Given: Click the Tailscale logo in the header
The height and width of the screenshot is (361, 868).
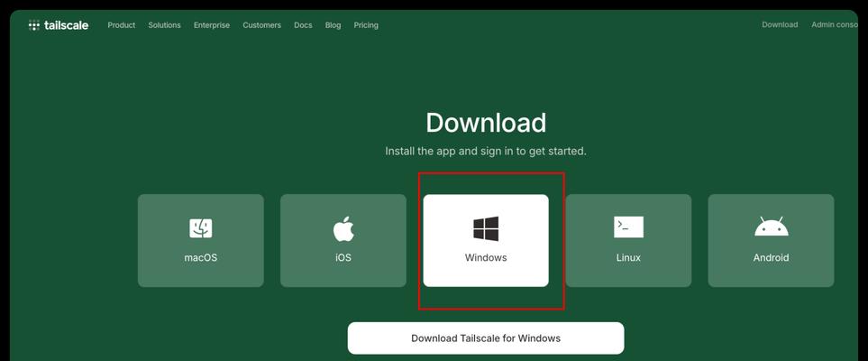Looking at the screenshot, I should coord(58,25).
